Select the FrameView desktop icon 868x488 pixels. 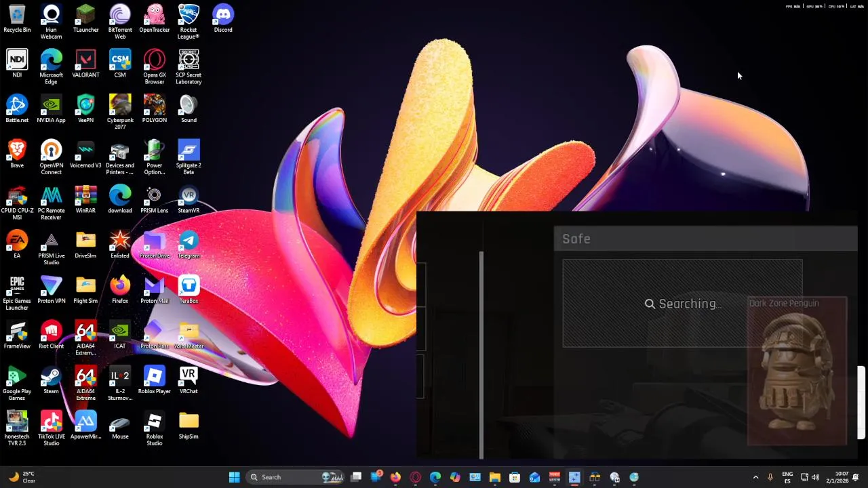pos(17,335)
